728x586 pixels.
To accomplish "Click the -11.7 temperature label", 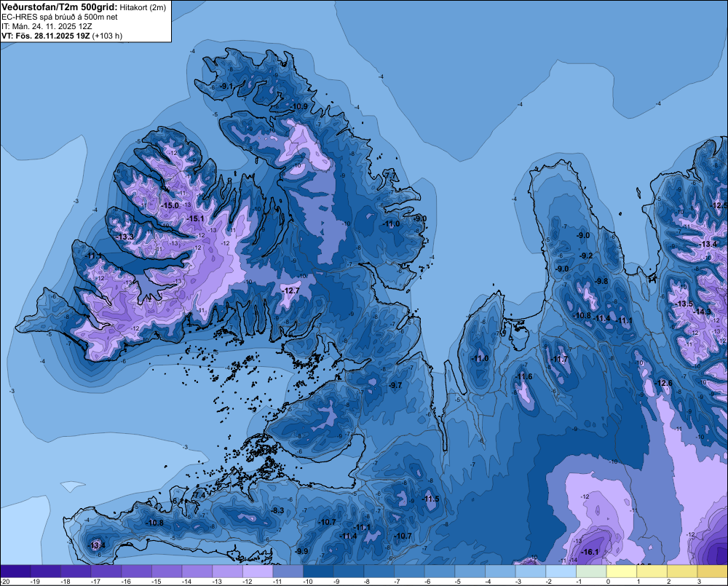I will tap(559, 360).
